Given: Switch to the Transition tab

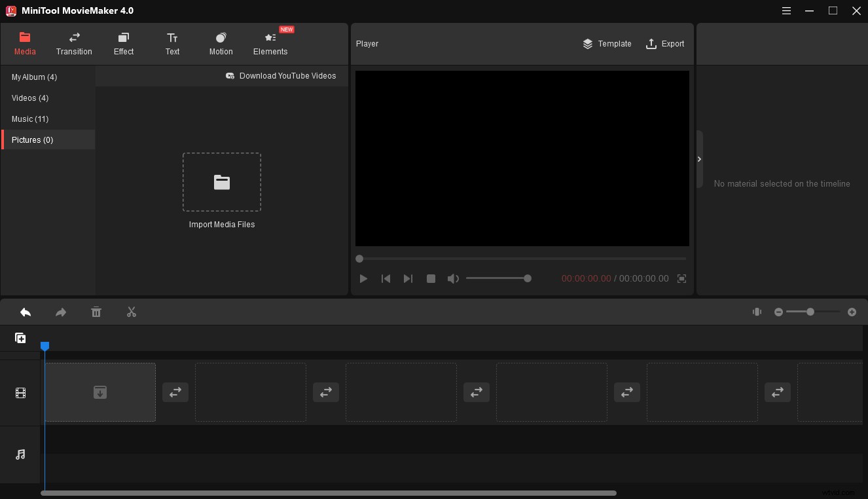Looking at the screenshot, I should 74,44.
